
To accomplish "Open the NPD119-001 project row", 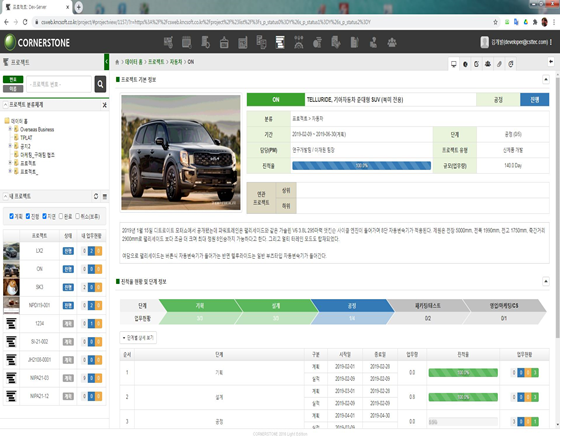I will pyautogui.click(x=54, y=305).
